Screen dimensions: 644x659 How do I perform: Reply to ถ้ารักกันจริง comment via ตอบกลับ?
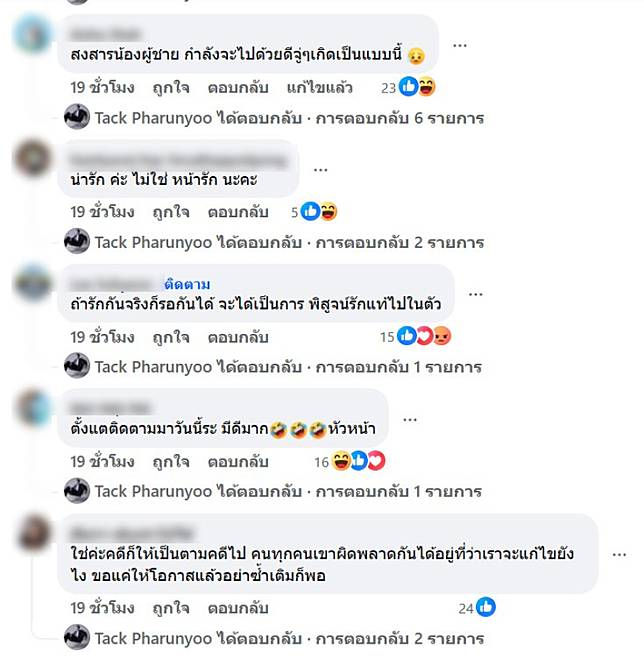pos(238,337)
